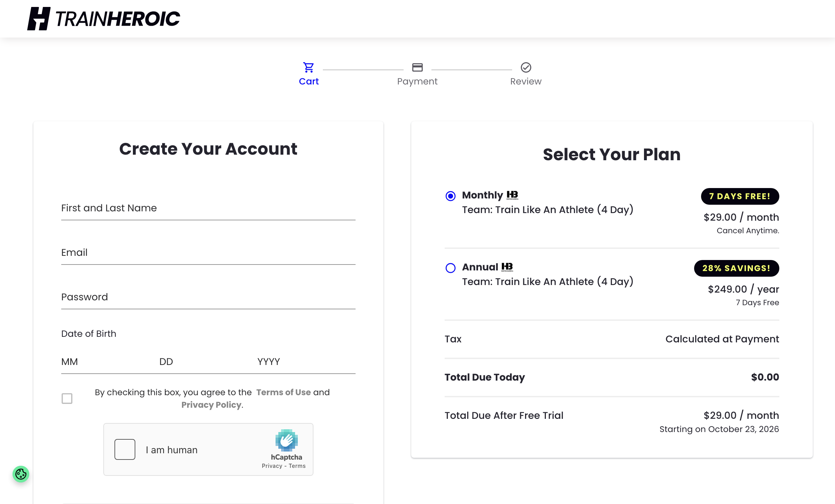Click the 7 Days Free note under Annual

pos(757,302)
